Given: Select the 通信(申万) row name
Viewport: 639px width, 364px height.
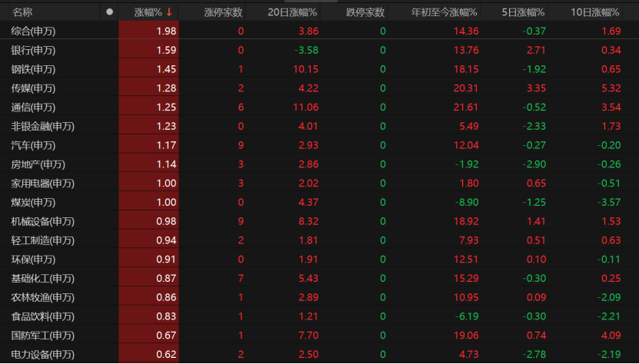Looking at the screenshot, I should (x=33, y=108).
